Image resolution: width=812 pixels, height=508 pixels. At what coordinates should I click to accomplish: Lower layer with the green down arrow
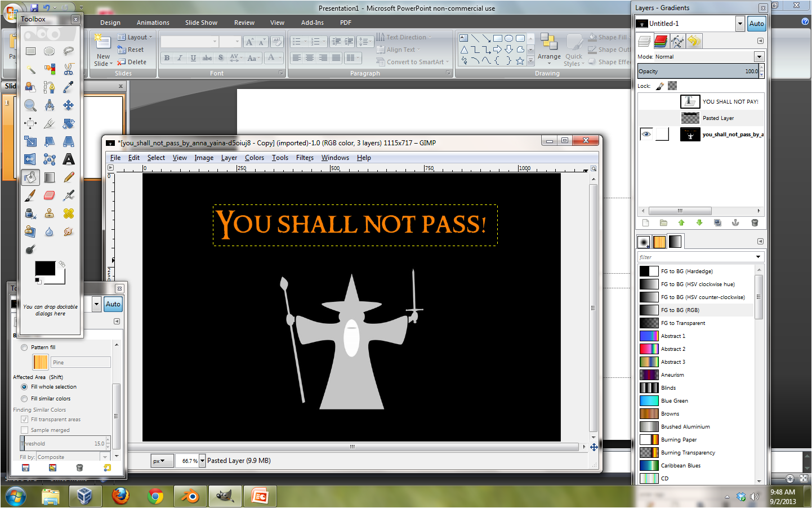click(699, 222)
